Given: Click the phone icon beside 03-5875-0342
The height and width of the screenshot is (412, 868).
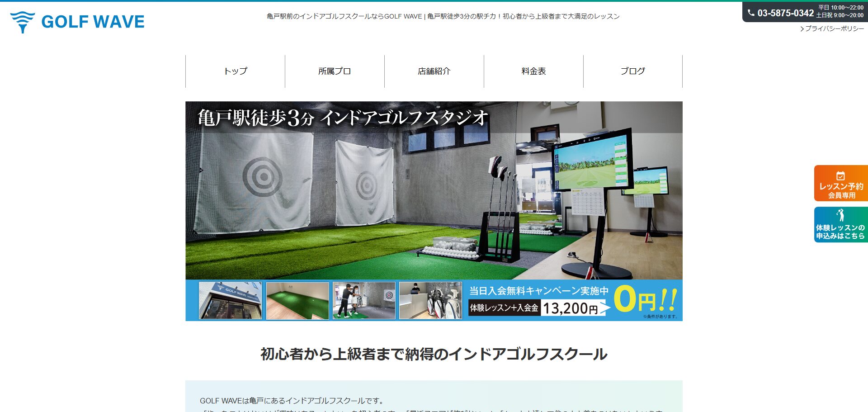Looking at the screenshot, I should [x=751, y=13].
